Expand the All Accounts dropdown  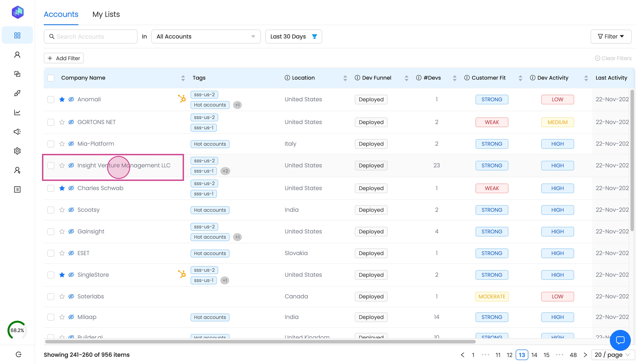[206, 37]
